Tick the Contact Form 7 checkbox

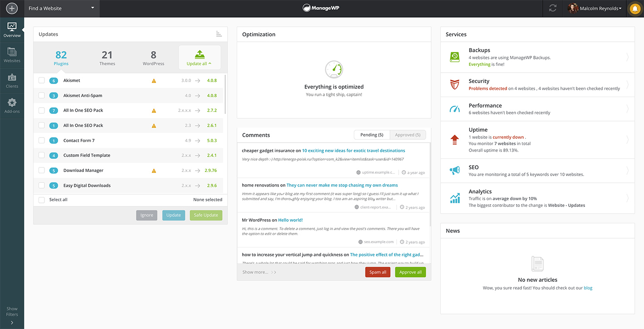point(42,140)
